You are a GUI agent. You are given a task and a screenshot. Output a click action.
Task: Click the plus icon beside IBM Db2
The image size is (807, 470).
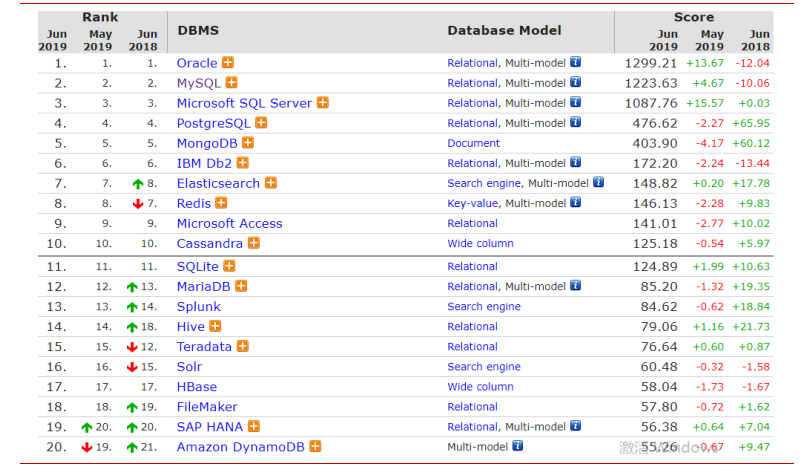coord(243,163)
